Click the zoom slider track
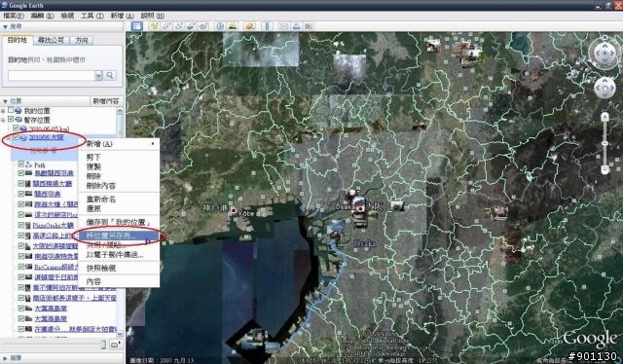This screenshot has height=364, width=623. (x=605, y=143)
